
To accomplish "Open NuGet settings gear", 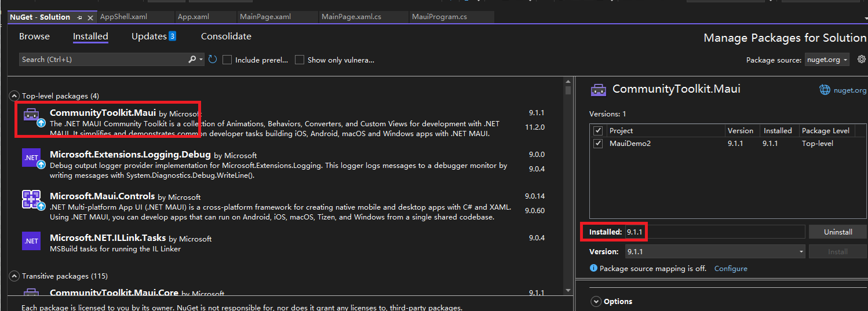I will (861, 59).
